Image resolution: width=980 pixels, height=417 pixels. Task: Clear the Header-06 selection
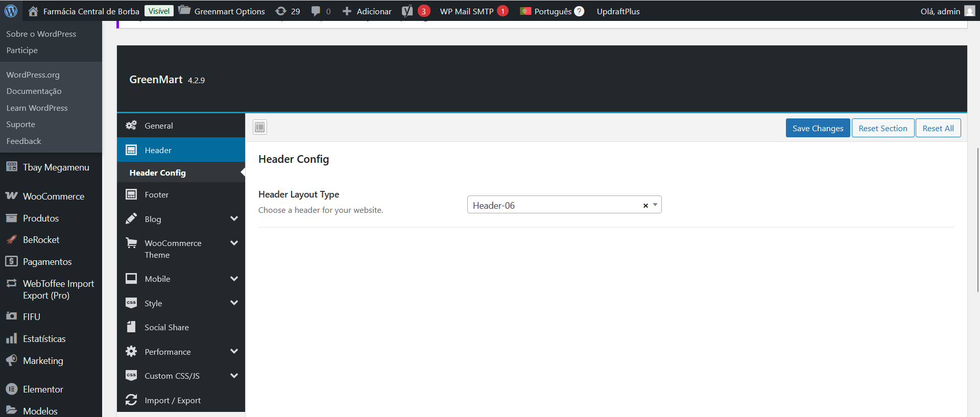point(646,205)
